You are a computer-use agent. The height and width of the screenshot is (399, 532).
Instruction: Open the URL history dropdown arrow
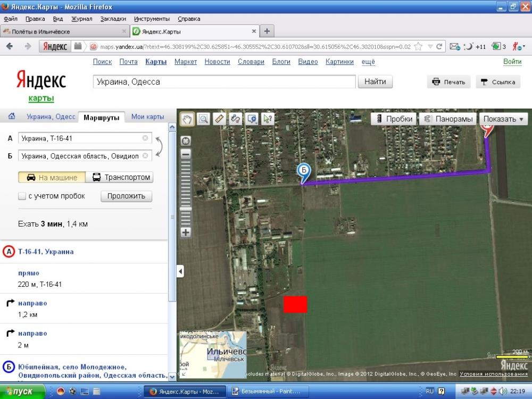click(430, 46)
